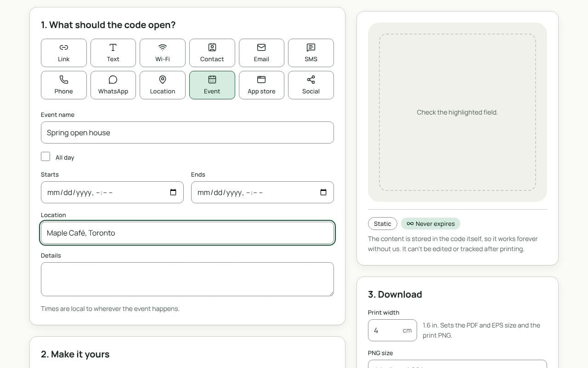Click into the Details text area
Screen dimensions: 588x368
coord(187,279)
